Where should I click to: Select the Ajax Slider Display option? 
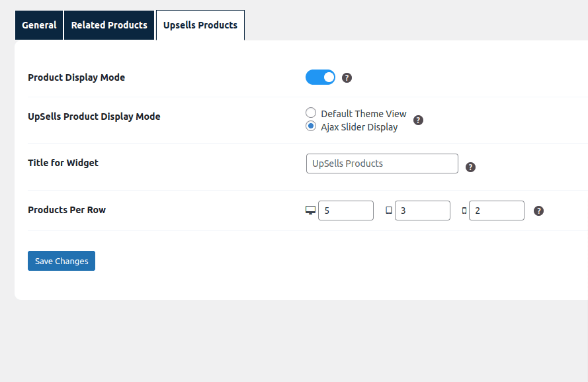click(x=311, y=126)
